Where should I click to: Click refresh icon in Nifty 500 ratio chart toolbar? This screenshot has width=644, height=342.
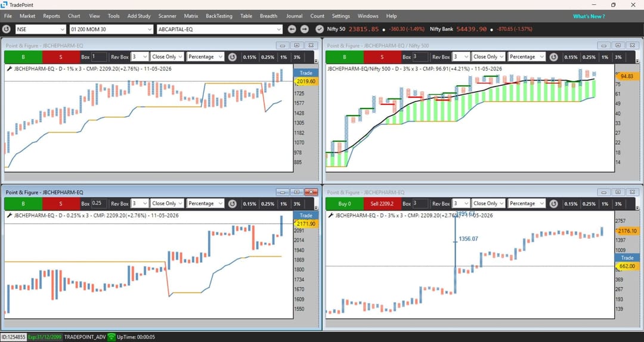click(553, 57)
